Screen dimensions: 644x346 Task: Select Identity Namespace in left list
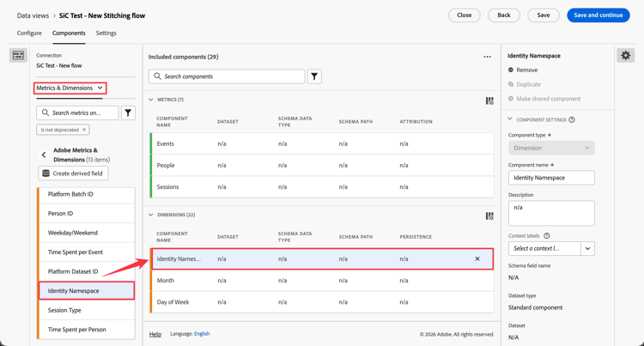[86, 290]
